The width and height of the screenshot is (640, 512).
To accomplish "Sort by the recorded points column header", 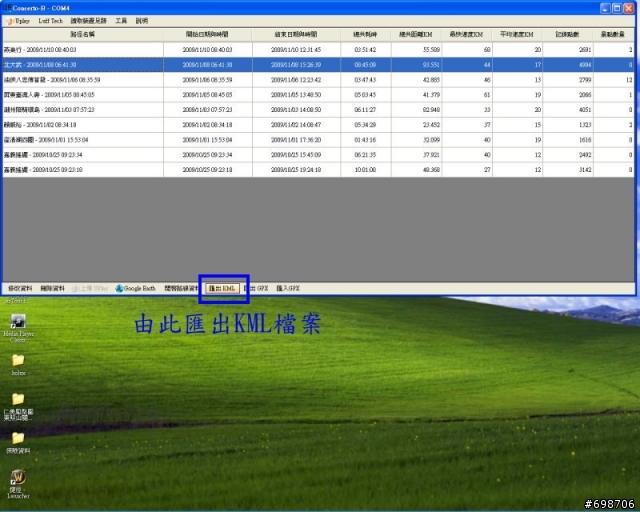I will (x=568, y=34).
